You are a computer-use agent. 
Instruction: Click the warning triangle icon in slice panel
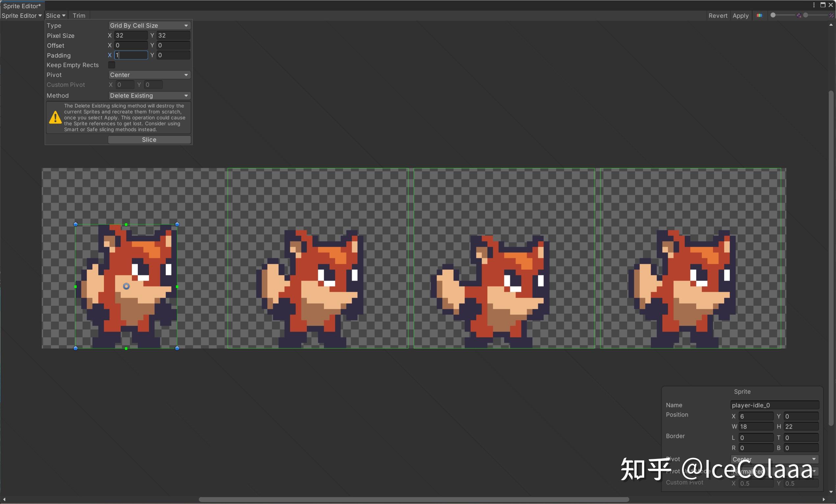point(55,117)
